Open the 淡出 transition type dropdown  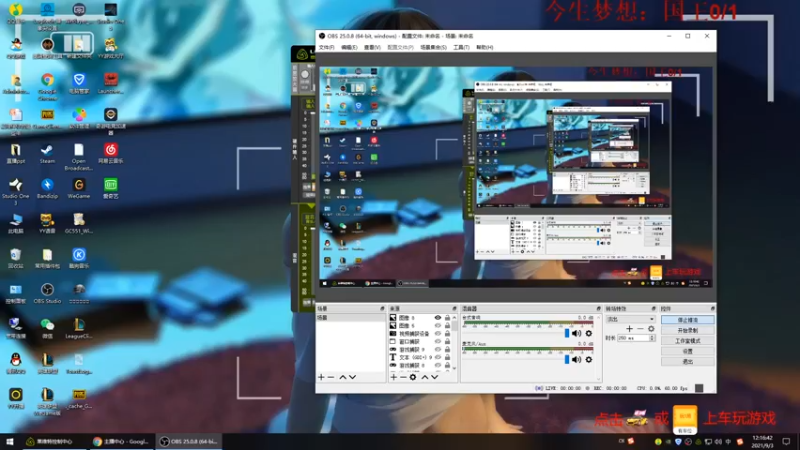click(x=631, y=319)
